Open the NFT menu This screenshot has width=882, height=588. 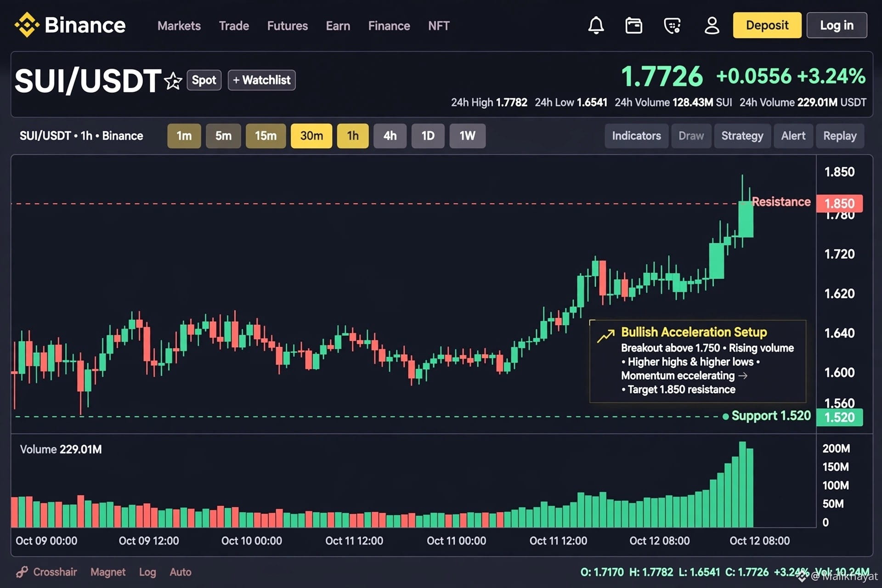pos(439,26)
